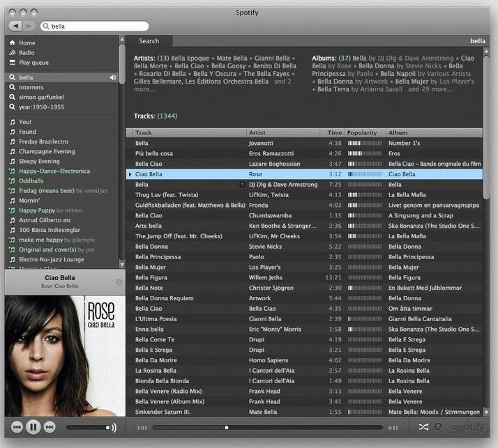498x448 pixels.
Task: Sort by the Popularity column header
Action: tap(365, 132)
